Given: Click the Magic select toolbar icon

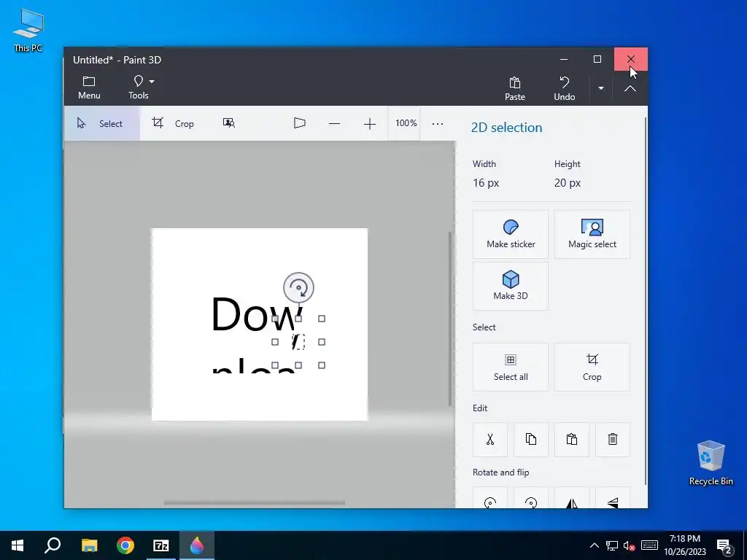Looking at the screenshot, I should (x=229, y=123).
